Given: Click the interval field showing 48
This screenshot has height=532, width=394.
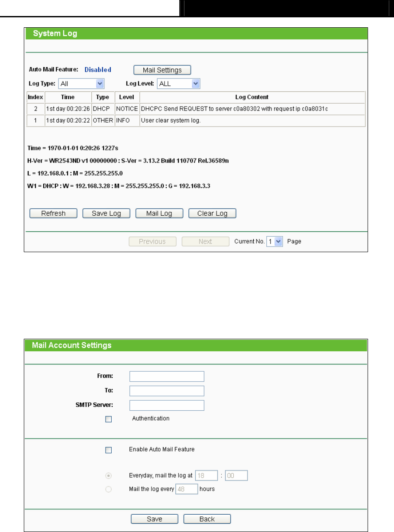Looking at the screenshot, I should [187, 489].
